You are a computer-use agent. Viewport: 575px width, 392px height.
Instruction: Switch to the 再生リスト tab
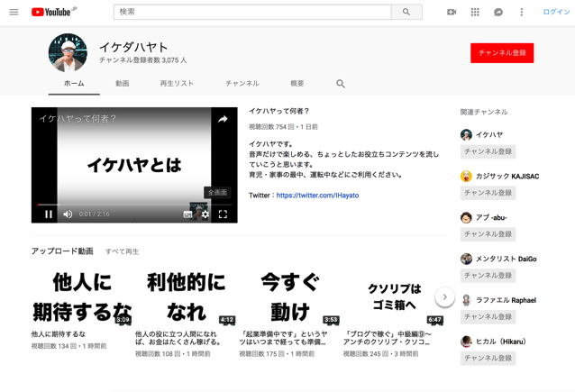(x=177, y=84)
